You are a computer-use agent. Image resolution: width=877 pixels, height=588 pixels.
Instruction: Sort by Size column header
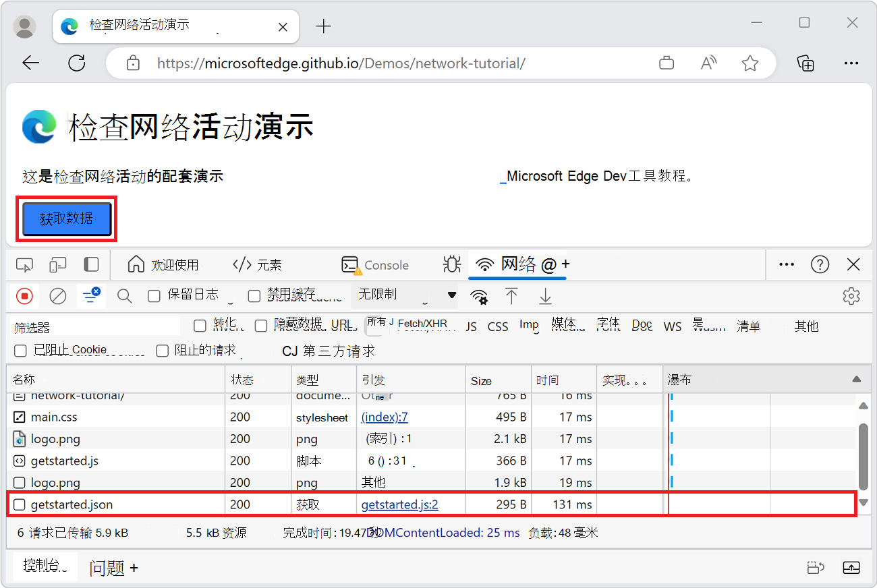(498, 380)
